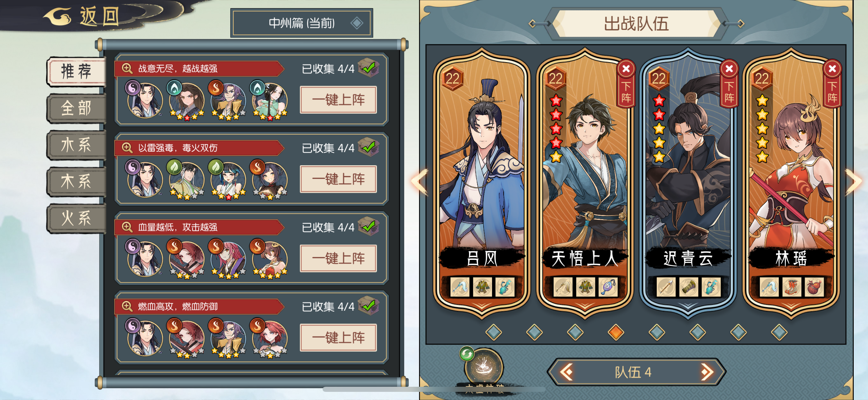Tap 迟青云's spear weapon icon

coord(666,287)
